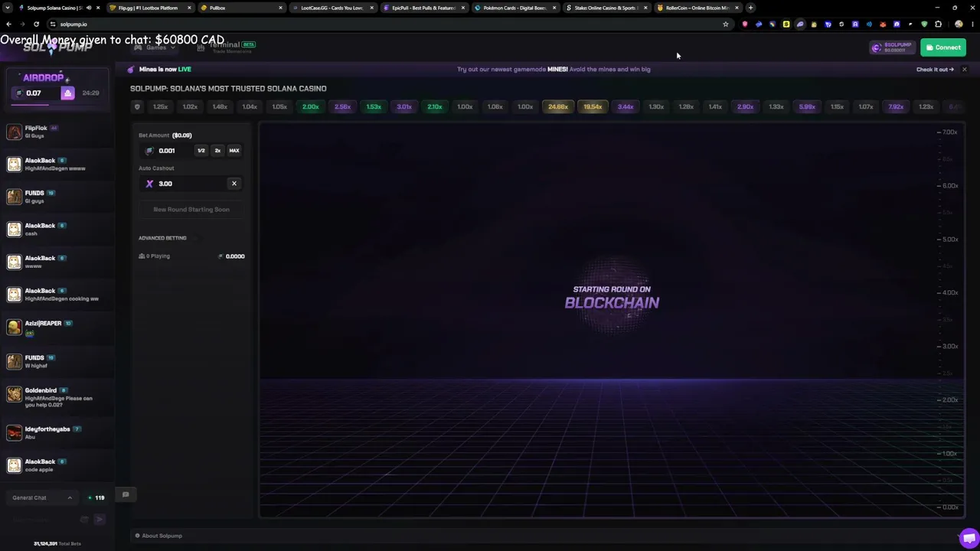
Task: Click the solpump.io address bar
Action: pos(383,24)
